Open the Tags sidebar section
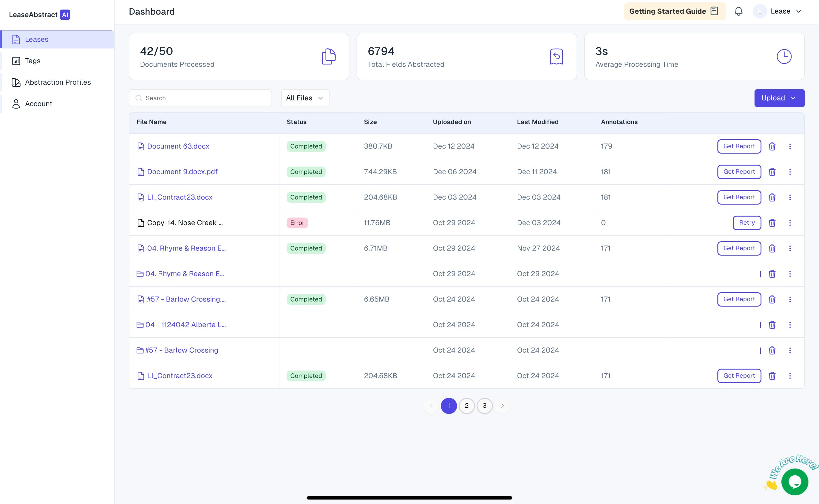The image size is (819, 504). point(33,61)
